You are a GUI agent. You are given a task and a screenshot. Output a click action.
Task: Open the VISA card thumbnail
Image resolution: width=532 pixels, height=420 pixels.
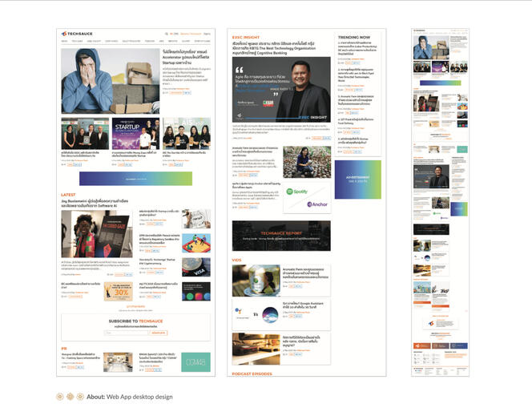196,267
